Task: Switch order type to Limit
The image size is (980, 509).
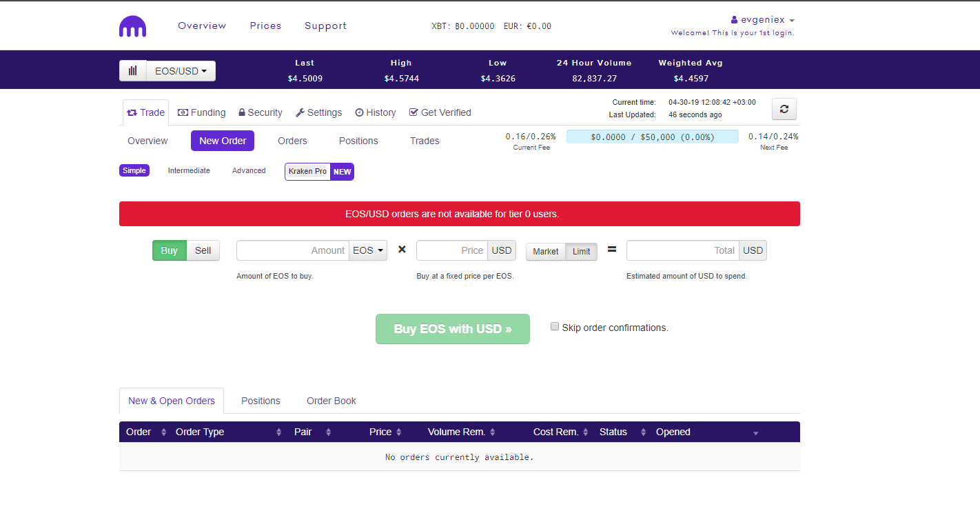Action: [582, 252]
